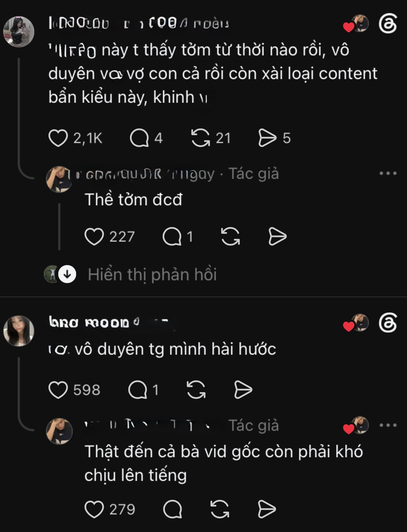Viewport: 407px width, 532px height.
Task: Click the down-arrow next to Hiển thị phản hồi
Action: point(67,274)
